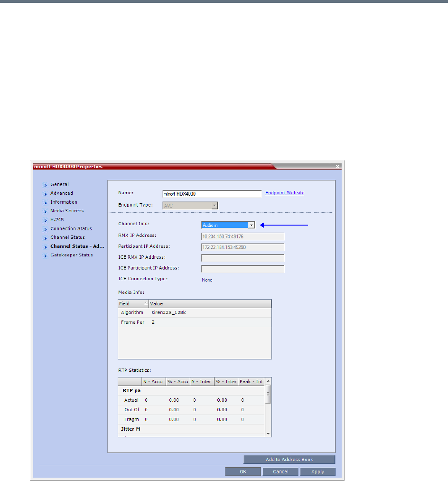This screenshot has height=481, width=448.
Task: Switch to Connection Status section
Action: tap(71, 228)
